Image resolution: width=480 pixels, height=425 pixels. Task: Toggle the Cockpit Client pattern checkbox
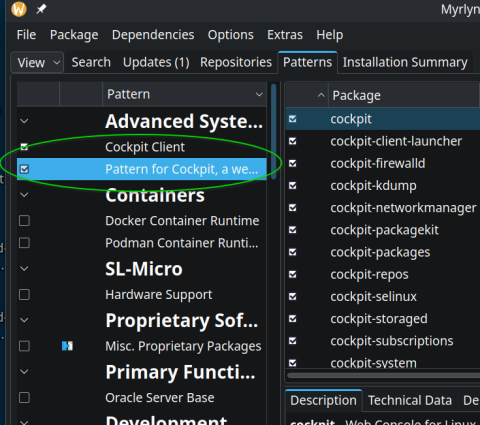pos(24,147)
